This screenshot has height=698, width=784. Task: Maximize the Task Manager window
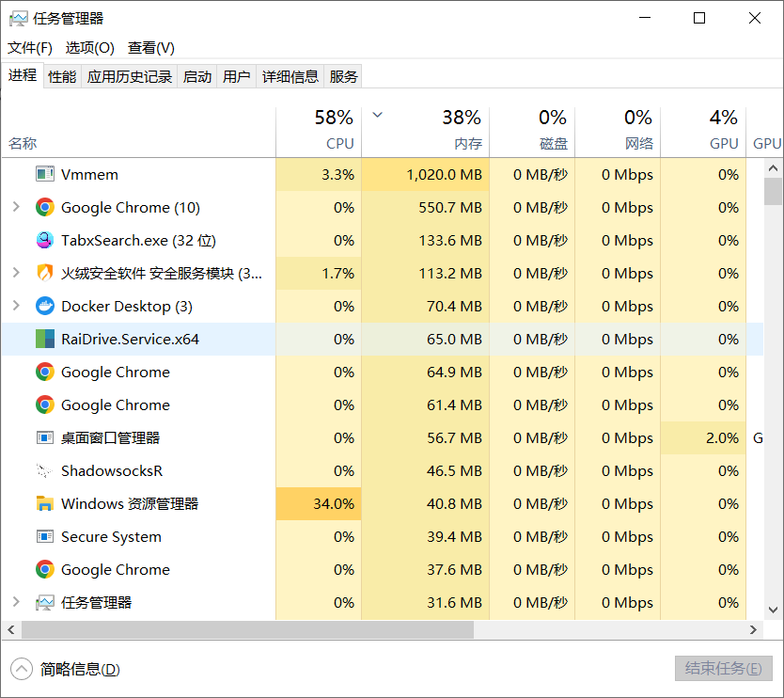pyautogui.click(x=699, y=18)
